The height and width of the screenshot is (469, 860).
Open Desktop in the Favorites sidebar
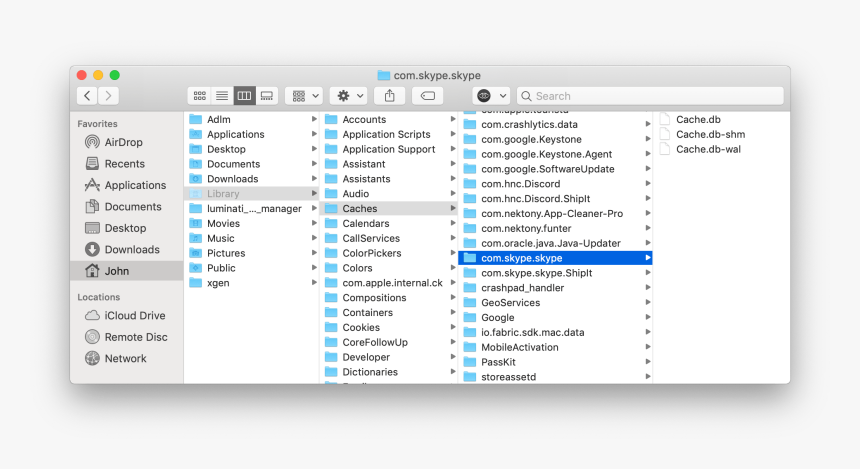point(126,228)
